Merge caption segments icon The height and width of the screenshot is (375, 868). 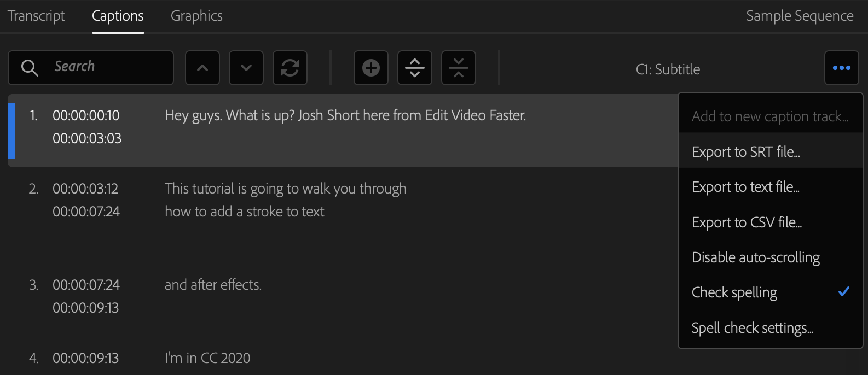[459, 68]
